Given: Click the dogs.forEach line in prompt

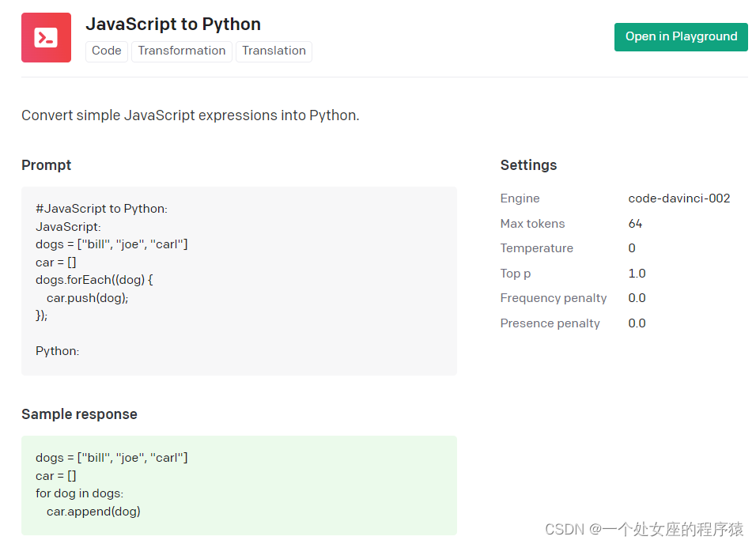Looking at the screenshot, I should click(94, 280).
